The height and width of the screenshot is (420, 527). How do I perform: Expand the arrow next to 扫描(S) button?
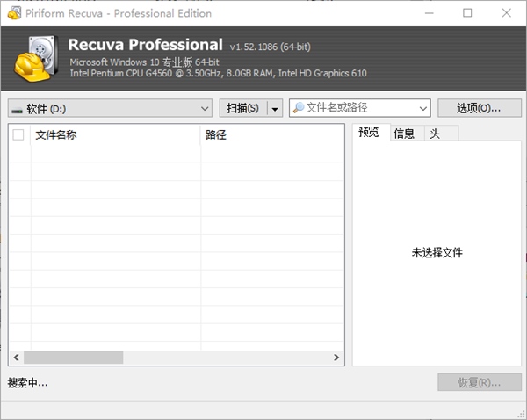[x=275, y=109]
